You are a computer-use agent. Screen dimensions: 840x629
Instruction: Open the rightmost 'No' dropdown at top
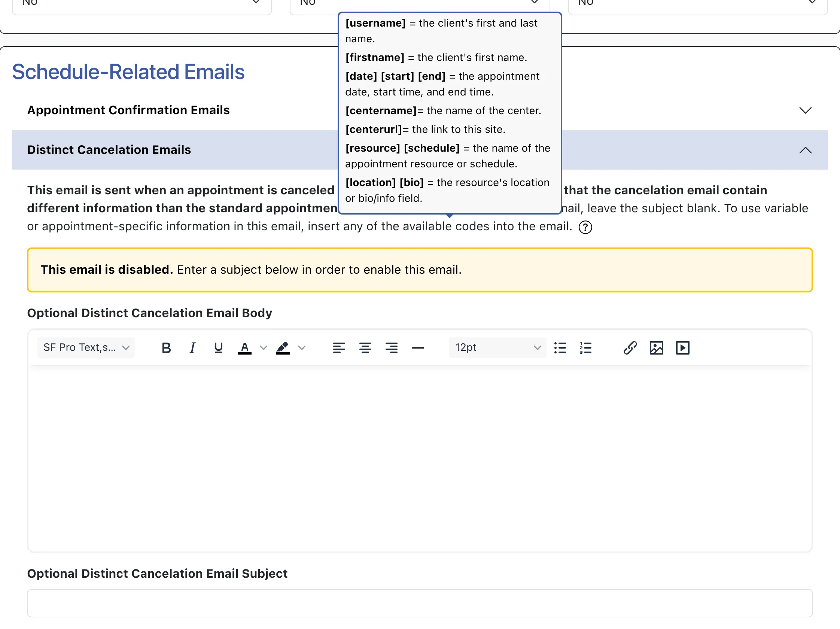tap(698, 4)
